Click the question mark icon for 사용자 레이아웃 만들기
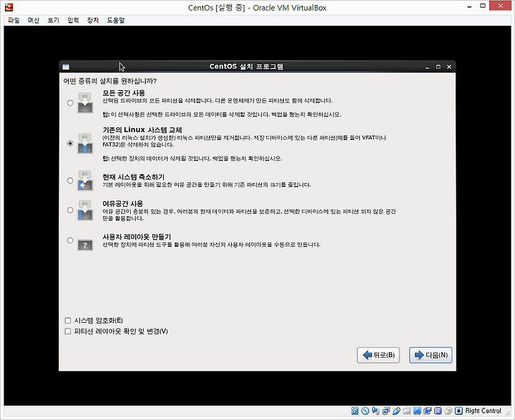The width and height of the screenshot is (515, 420). click(85, 245)
